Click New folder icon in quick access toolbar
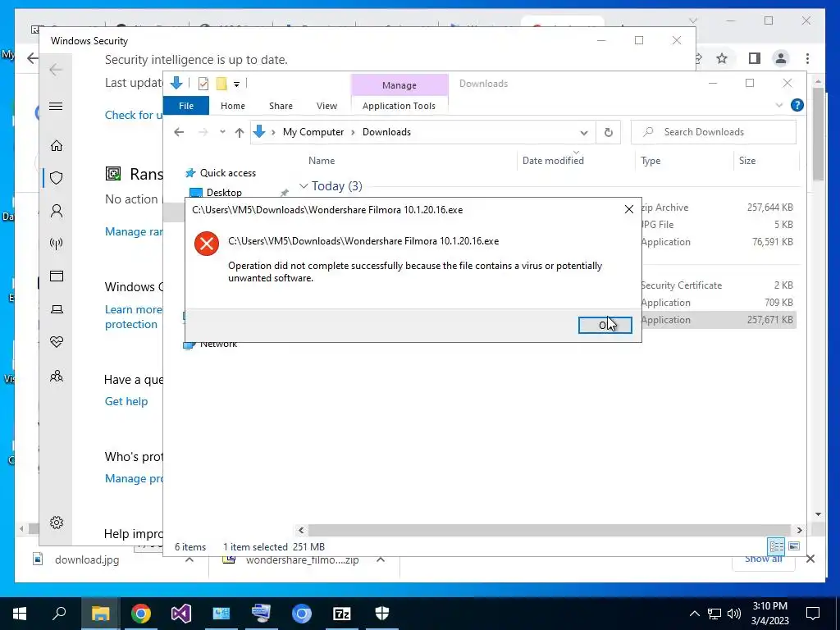 221,84
